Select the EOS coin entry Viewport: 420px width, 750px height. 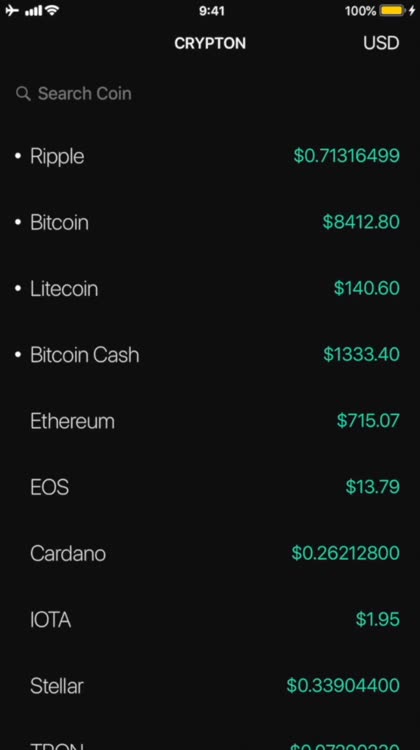tap(210, 487)
